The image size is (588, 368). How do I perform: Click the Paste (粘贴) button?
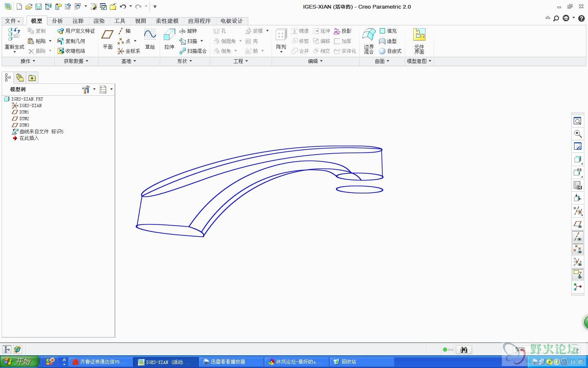[x=37, y=41]
